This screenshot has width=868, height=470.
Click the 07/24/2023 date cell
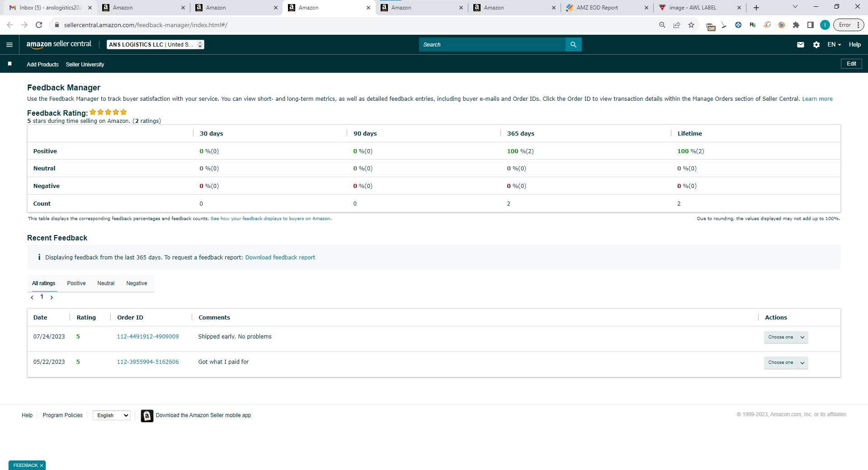click(x=49, y=337)
